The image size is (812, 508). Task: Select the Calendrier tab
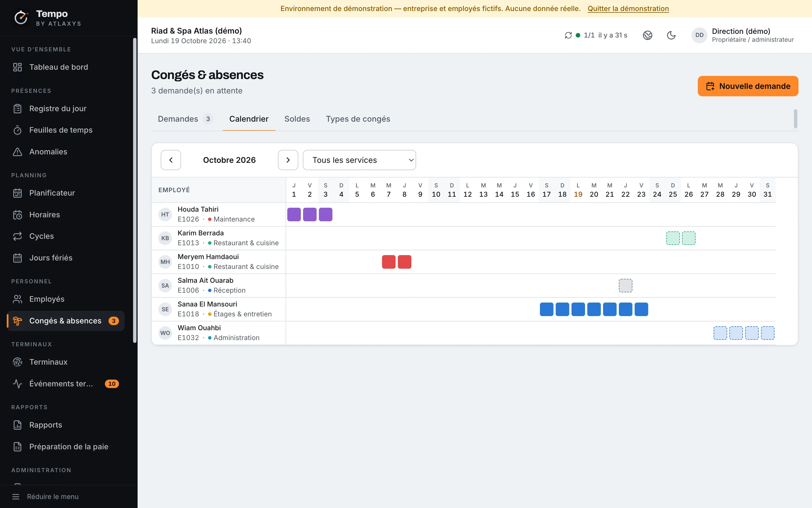pos(249,119)
